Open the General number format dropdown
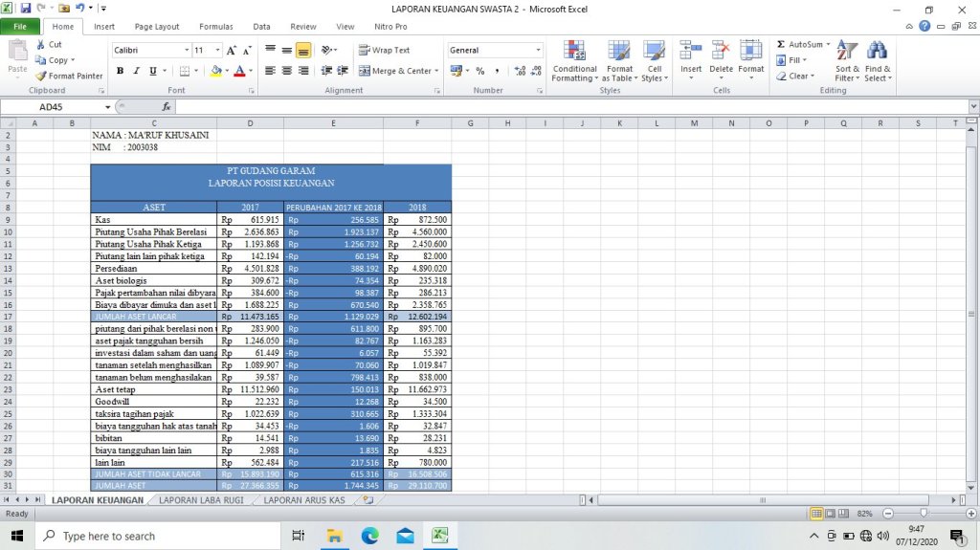 (x=538, y=50)
